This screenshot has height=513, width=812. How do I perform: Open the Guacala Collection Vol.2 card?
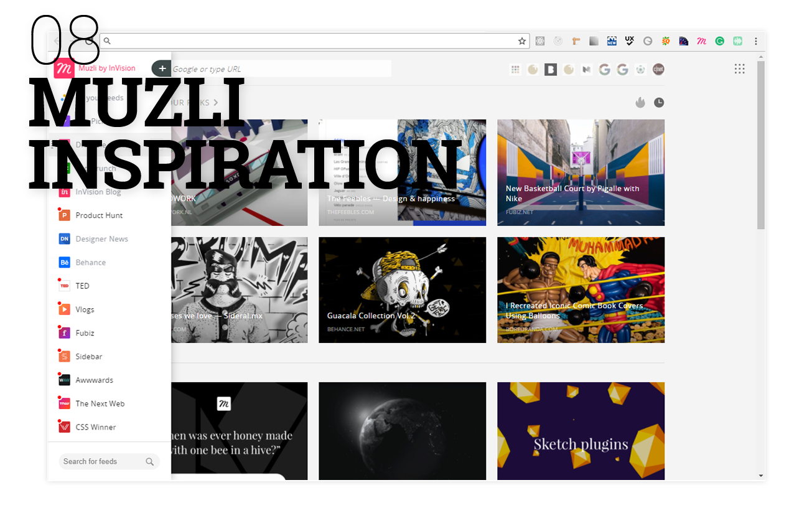click(x=402, y=290)
